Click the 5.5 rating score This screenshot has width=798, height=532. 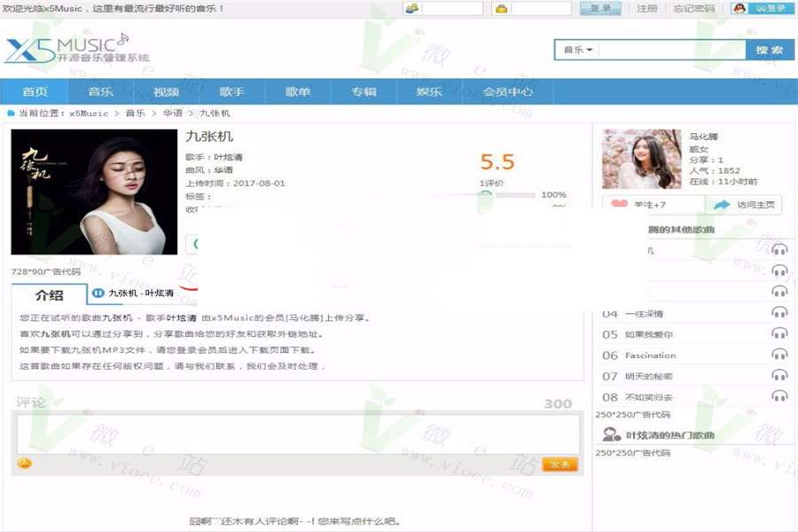[497, 162]
